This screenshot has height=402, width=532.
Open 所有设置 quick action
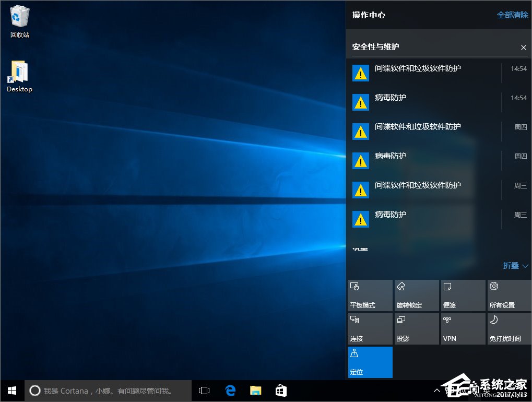509,295
